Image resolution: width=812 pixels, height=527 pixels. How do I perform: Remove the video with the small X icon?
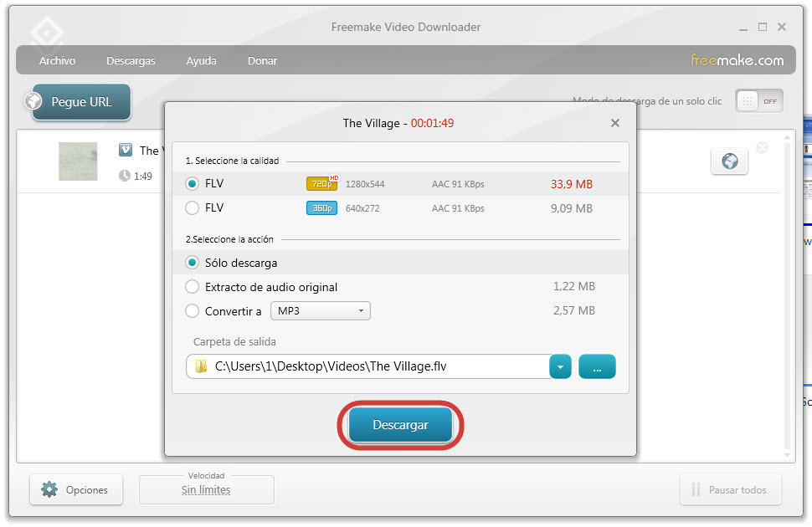pyautogui.click(x=762, y=148)
